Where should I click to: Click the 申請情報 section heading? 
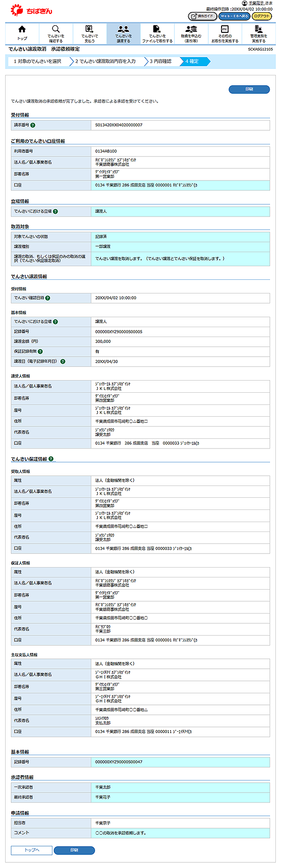coord(20,813)
